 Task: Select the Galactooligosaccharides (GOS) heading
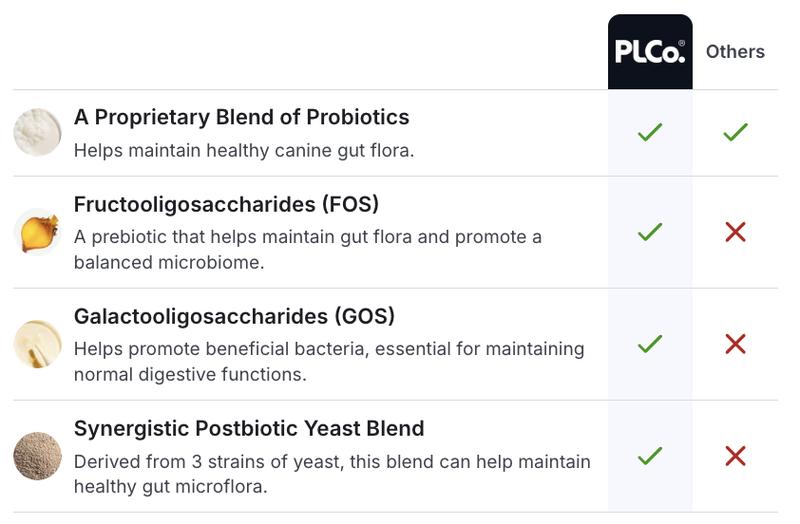pos(234,317)
